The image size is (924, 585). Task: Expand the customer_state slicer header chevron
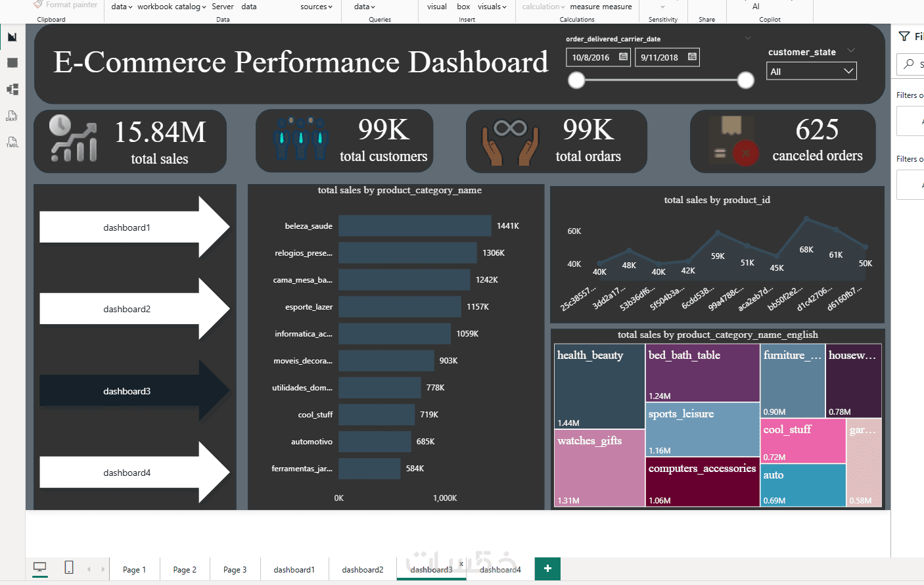(851, 51)
